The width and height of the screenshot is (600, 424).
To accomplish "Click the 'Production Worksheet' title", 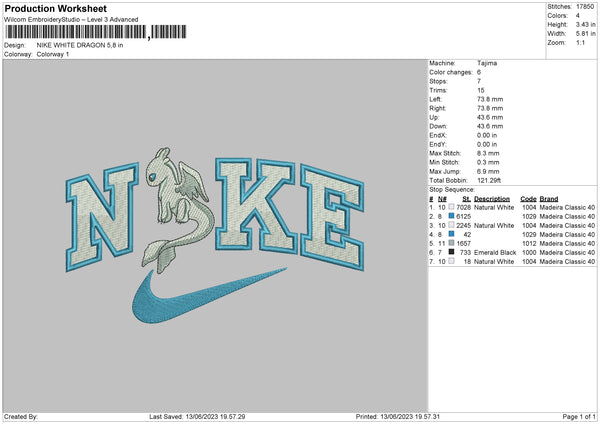I will click(55, 8).
